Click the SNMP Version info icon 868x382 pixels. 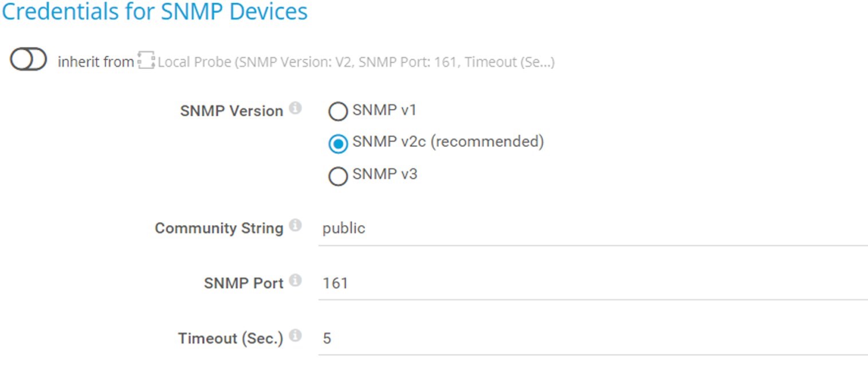[295, 108]
